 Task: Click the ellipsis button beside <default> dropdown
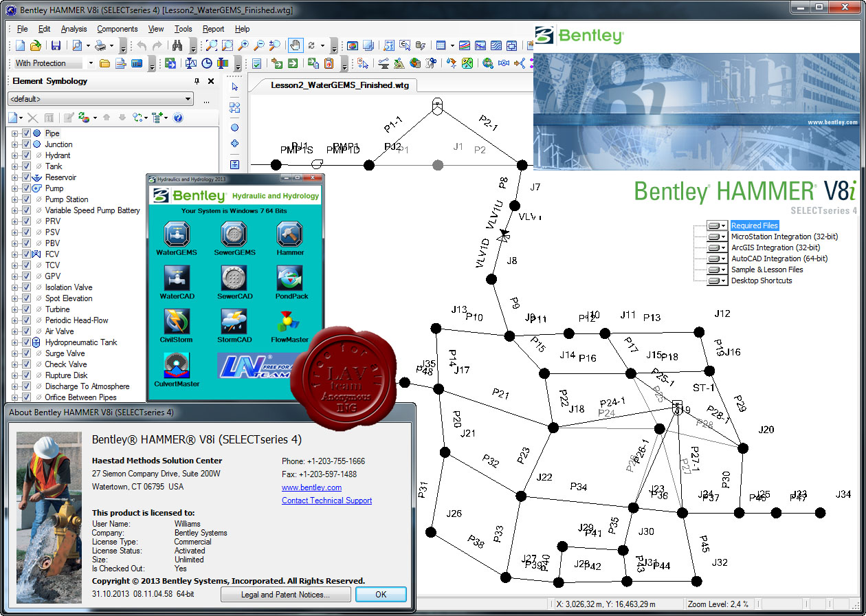click(206, 100)
